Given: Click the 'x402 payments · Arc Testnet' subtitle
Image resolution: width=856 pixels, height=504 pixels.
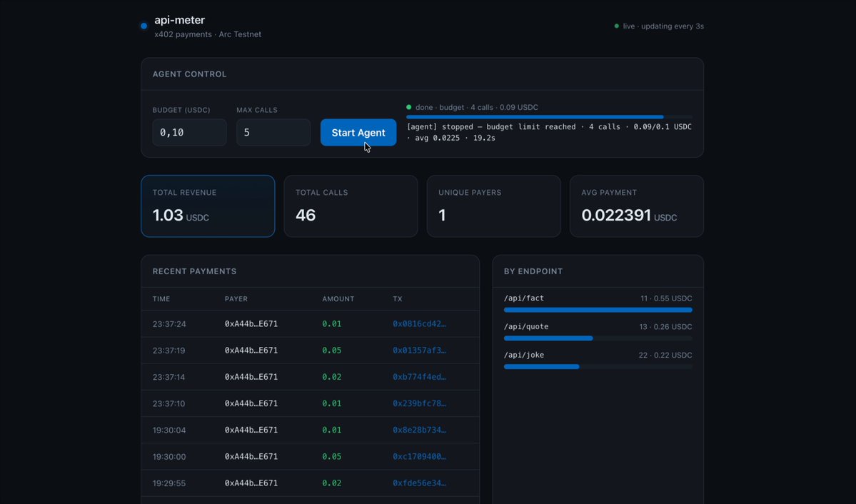Looking at the screenshot, I should [x=208, y=34].
